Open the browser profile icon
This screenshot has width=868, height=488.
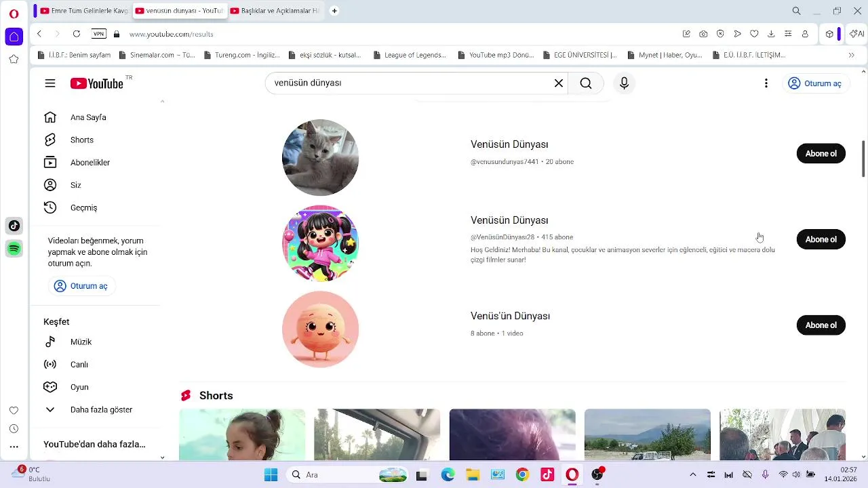[x=805, y=34]
